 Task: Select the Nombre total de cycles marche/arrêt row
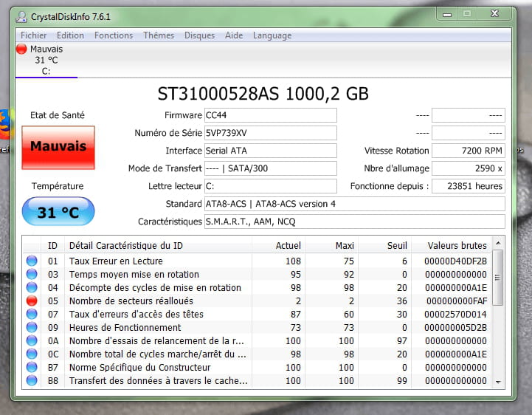tap(258, 354)
